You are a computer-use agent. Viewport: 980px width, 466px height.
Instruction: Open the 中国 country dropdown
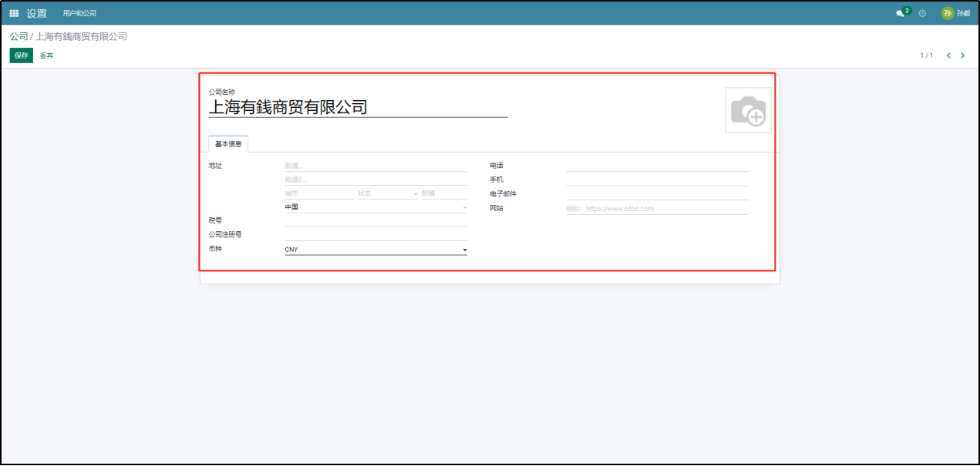(x=375, y=207)
